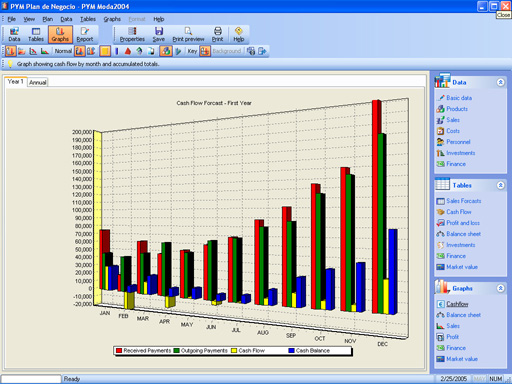The width and height of the screenshot is (512, 384).
Task: Open the Data view from main toolbar
Action: (14, 35)
